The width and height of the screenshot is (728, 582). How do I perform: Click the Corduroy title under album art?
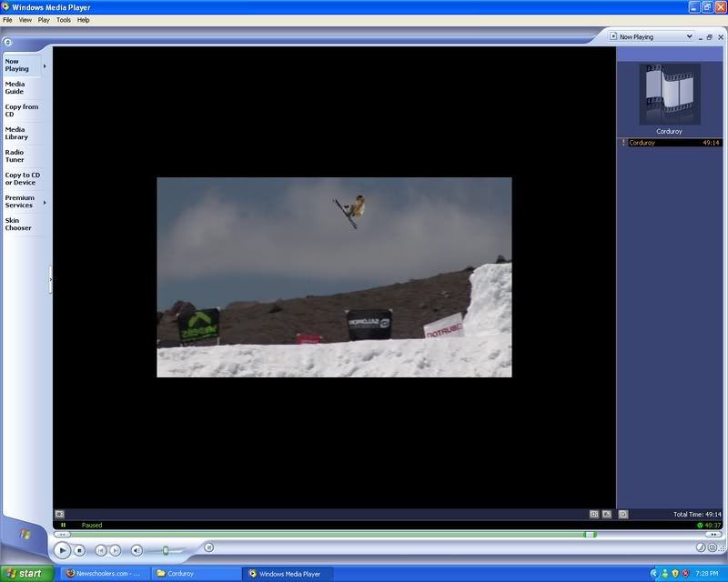pos(669,131)
